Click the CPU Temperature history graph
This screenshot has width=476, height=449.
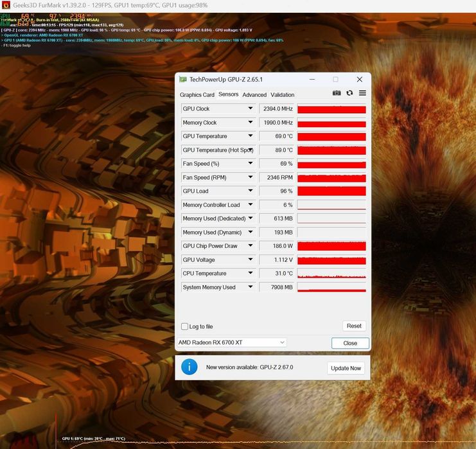click(x=331, y=273)
